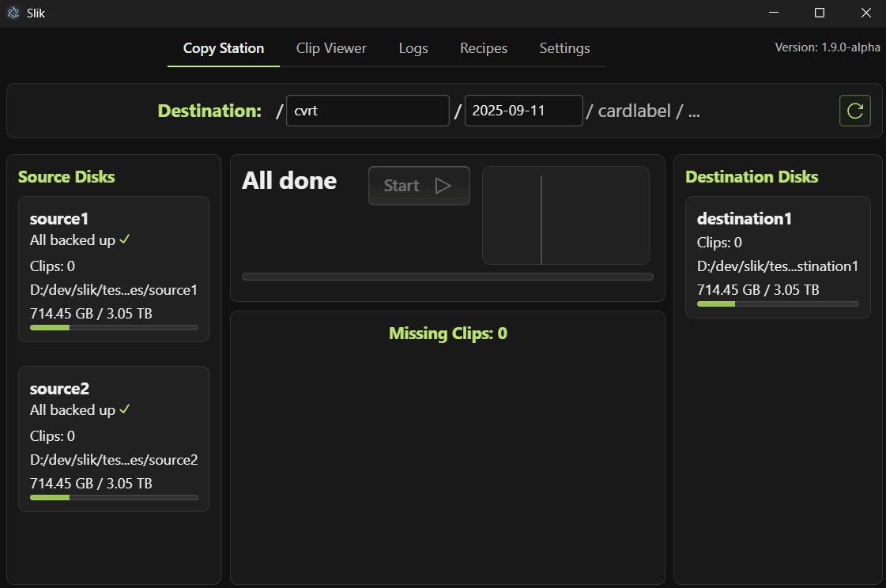Click the play triangle on Start button
The height and width of the screenshot is (588, 886).
click(443, 186)
